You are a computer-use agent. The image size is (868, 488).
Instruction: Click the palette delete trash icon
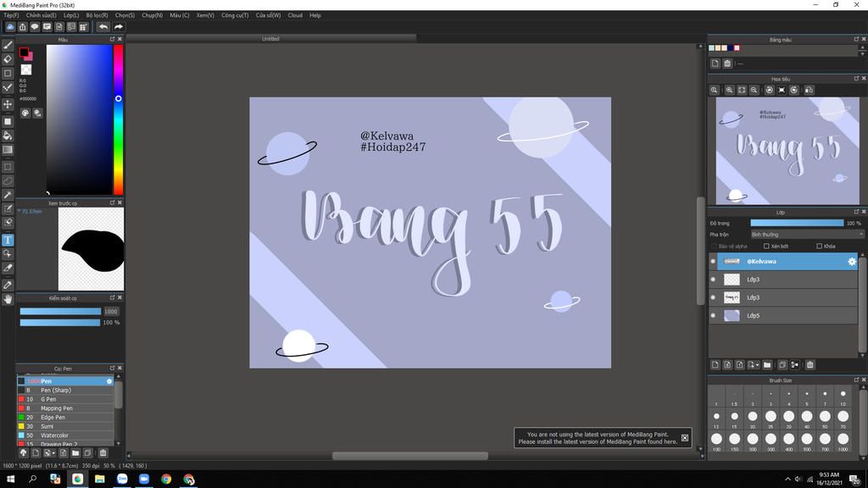tap(727, 64)
